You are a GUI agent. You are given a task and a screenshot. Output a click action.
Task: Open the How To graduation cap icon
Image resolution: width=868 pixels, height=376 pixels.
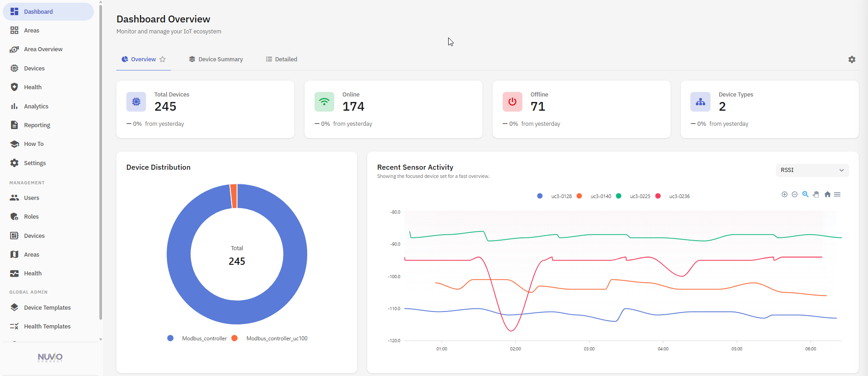(14, 144)
